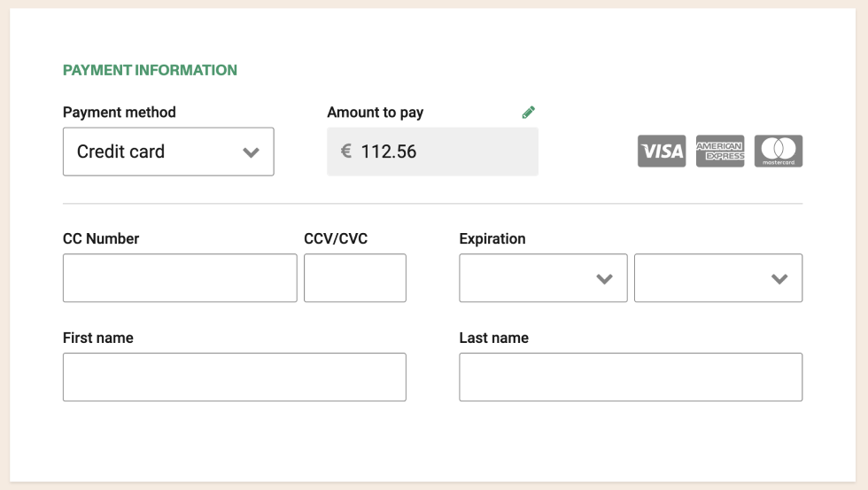Viewport: 868px width, 490px height.
Task: Focus the First name input field
Action: pyautogui.click(x=235, y=377)
